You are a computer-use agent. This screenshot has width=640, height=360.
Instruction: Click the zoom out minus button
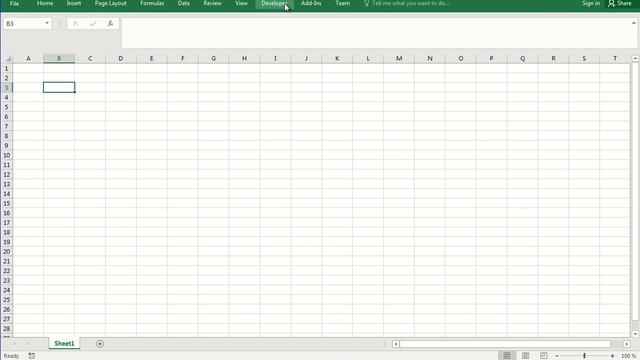557,356
